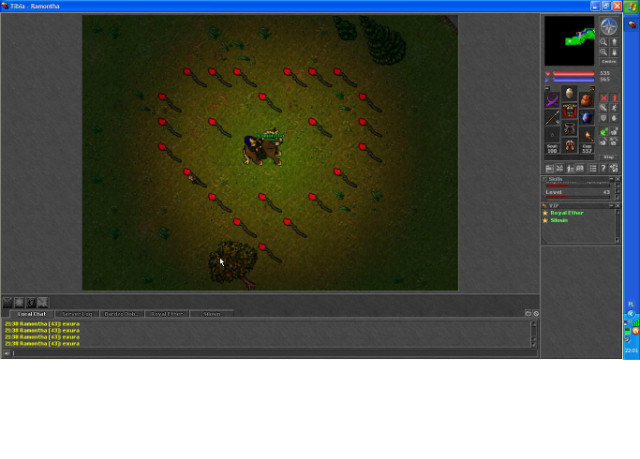640x459 pixels.
Task: Minimize the Skills panel
Action: tap(611, 179)
